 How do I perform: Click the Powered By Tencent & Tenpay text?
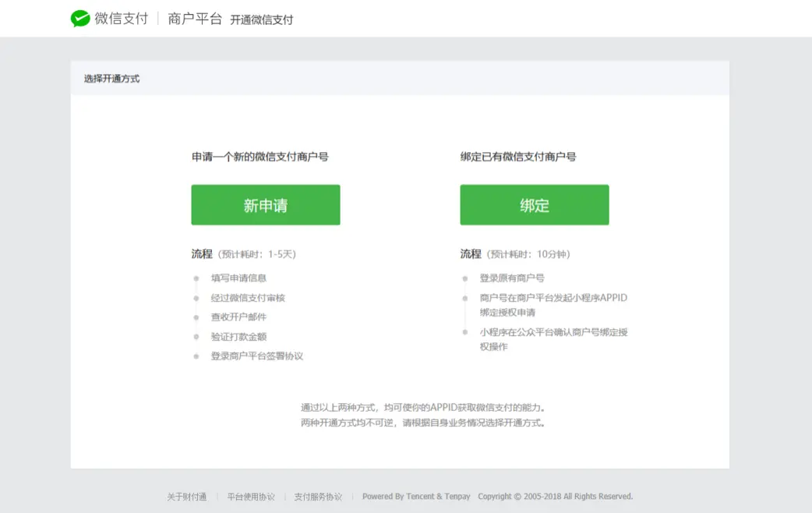[x=416, y=497]
